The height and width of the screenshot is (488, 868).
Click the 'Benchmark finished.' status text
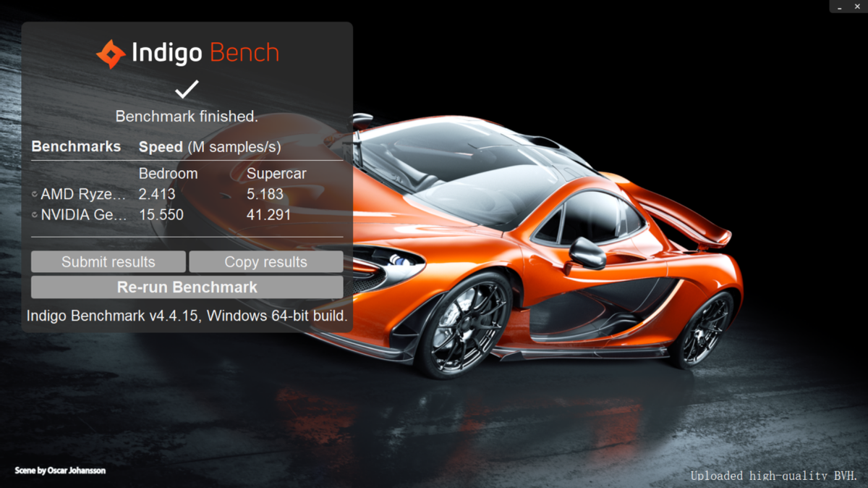pos(187,116)
